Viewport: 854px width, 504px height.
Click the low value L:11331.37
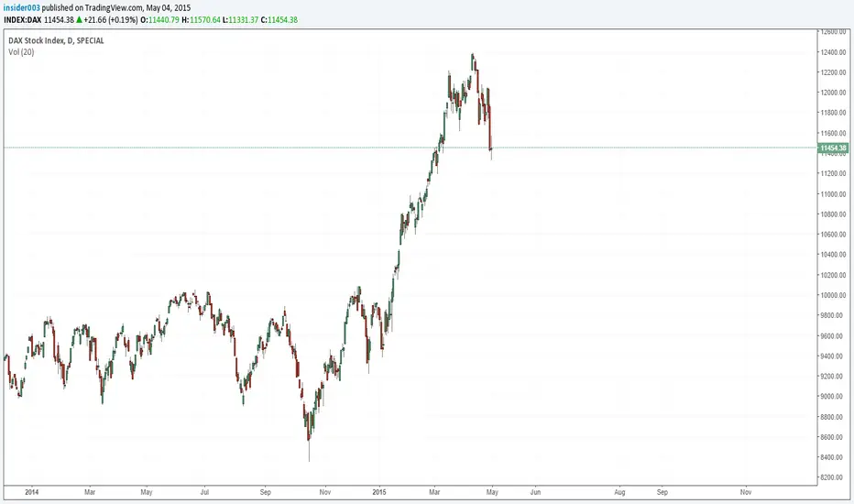point(240,20)
